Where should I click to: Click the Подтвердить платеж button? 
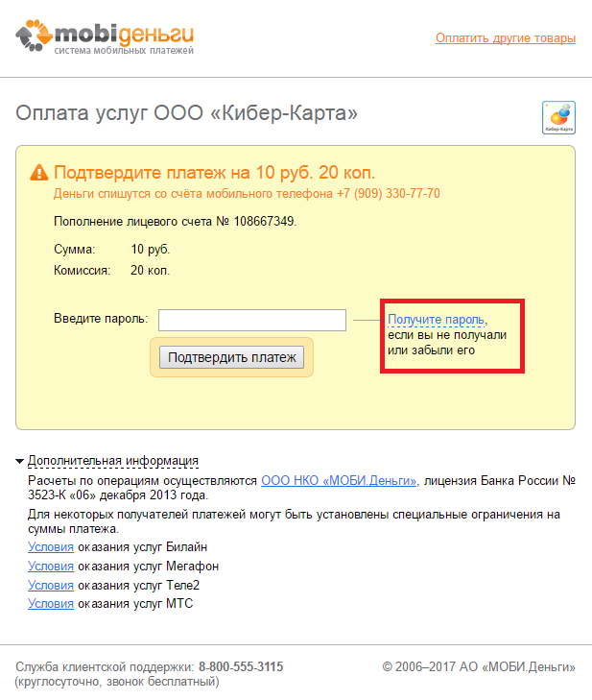pyautogui.click(x=231, y=357)
